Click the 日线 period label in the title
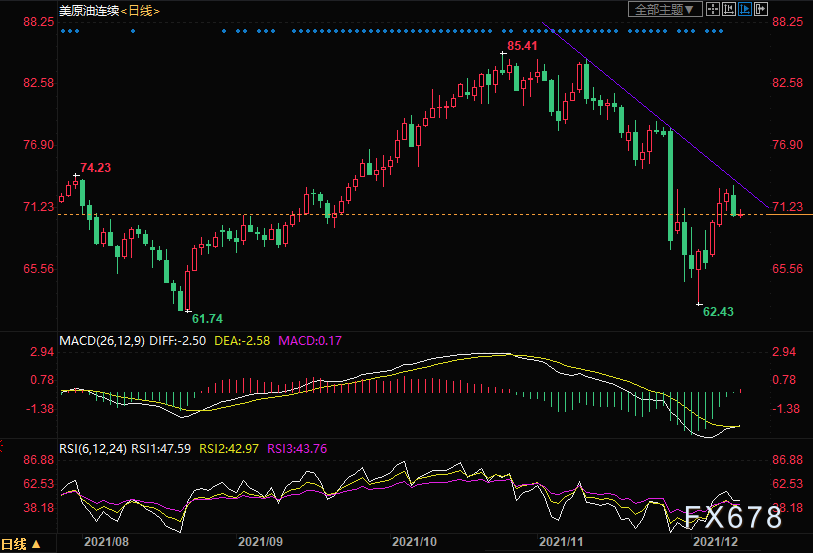The height and width of the screenshot is (553, 813). [x=140, y=11]
